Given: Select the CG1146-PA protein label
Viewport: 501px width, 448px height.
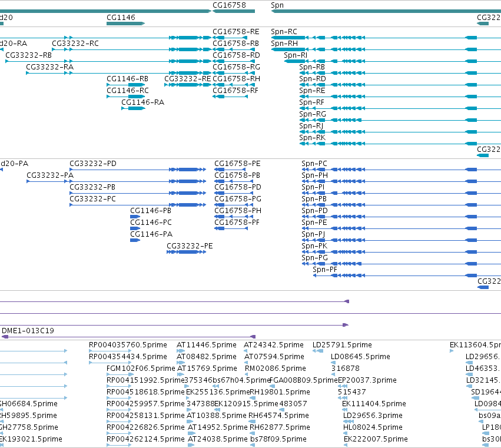Looking at the screenshot, I should (151, 234).
